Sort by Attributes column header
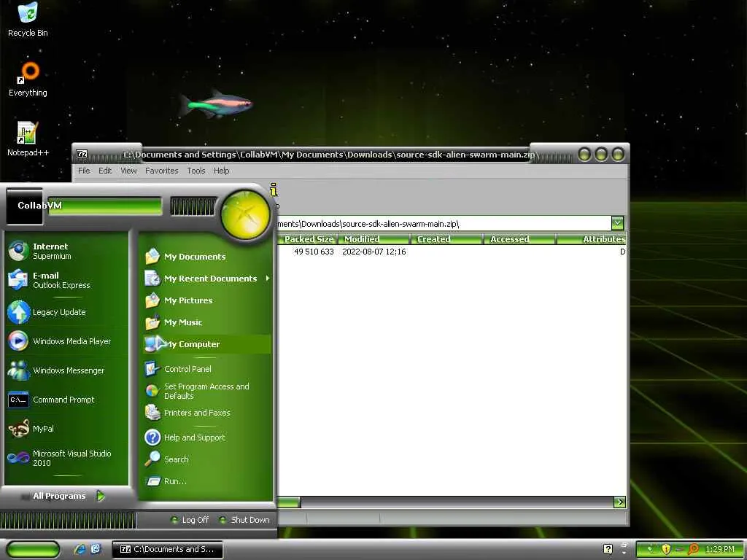 coord(591,239)
